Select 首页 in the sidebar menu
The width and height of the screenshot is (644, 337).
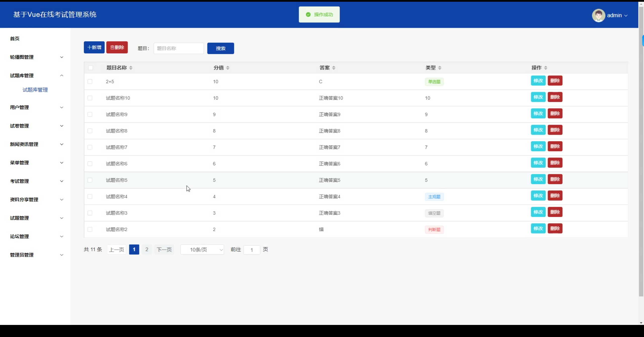(14, 38)
